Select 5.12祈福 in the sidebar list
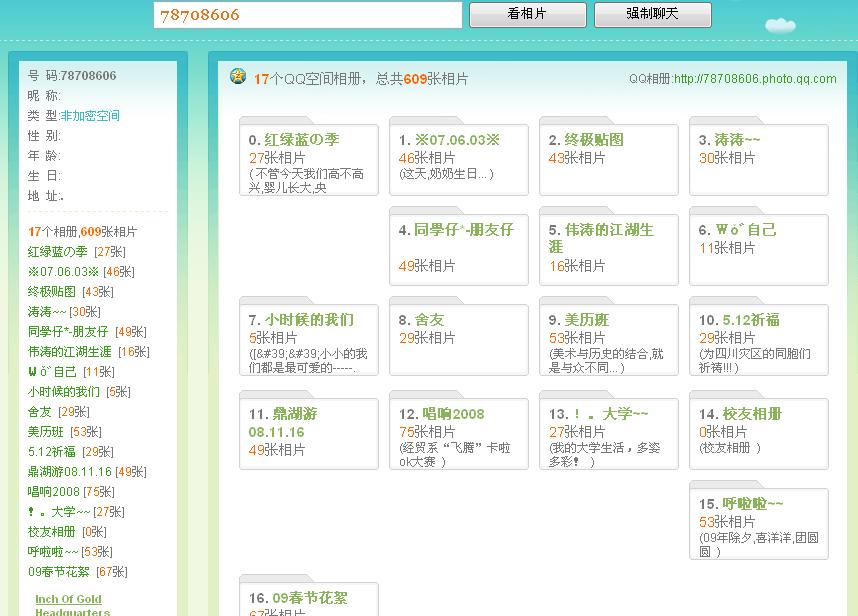Viewport: 858px width, 616px height. point(53,452)
